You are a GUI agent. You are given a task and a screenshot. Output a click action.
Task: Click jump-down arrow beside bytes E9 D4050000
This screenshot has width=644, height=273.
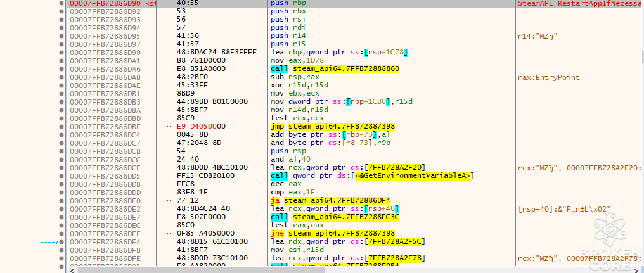pyautogui.click(x=169, y=127)
